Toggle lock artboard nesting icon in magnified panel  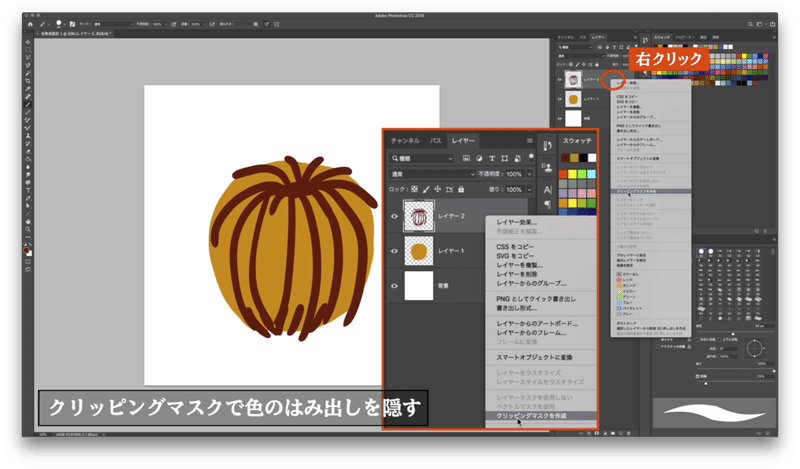point(449,189)
